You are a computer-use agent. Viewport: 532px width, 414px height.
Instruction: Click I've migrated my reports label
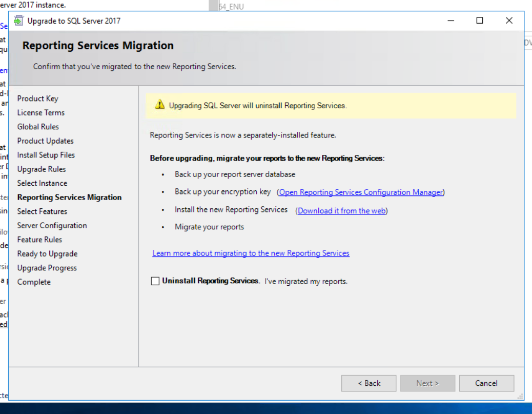pos(305,281)
